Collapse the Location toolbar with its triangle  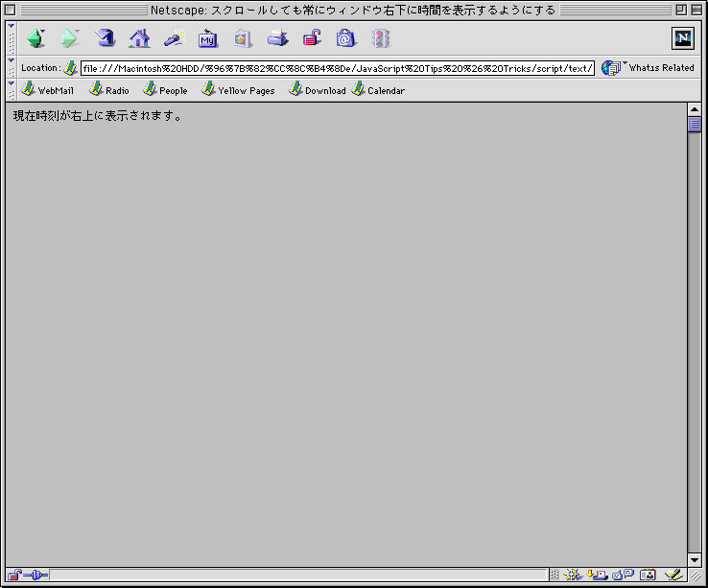tap(12, 60)
